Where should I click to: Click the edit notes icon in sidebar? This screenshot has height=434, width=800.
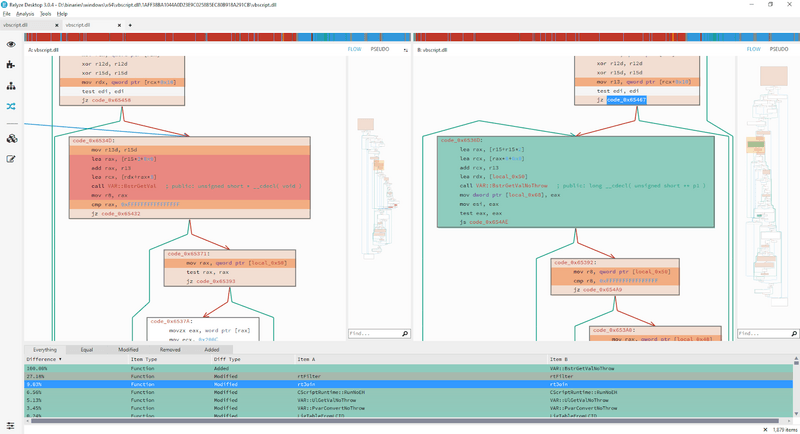pyautogui.click(x=11, y=158)
